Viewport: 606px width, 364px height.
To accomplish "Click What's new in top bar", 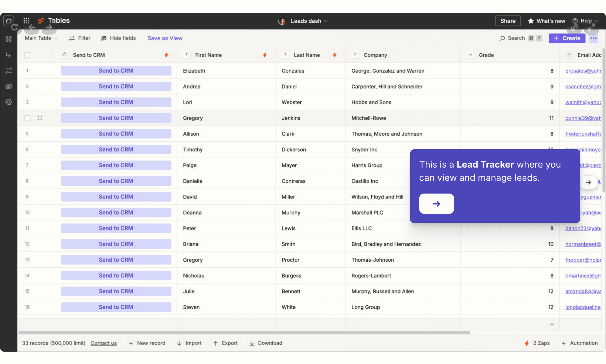I will click(546, 21).
